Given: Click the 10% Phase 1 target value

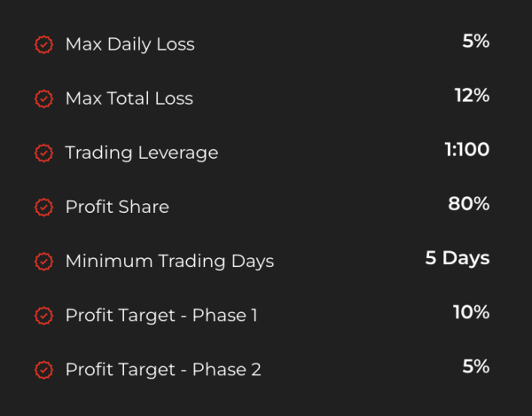Looking at the screenshot, I should (472, 312).
